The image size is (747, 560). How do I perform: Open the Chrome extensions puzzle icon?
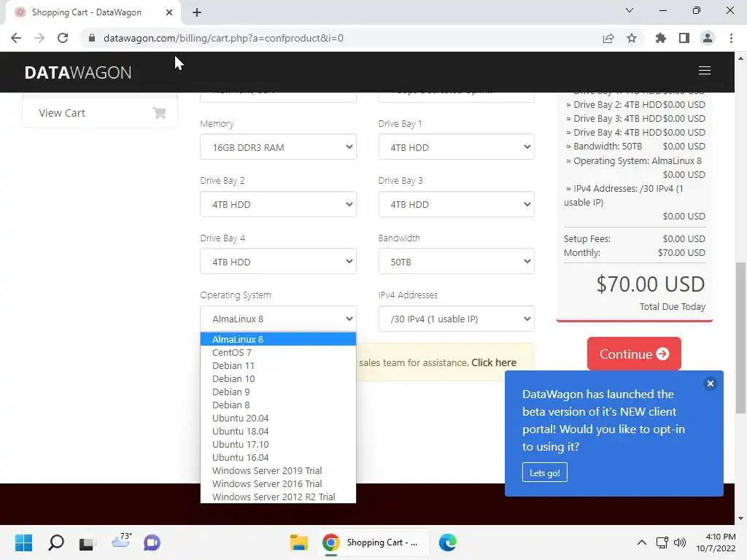pyautogui.click(x=660, y=38)
